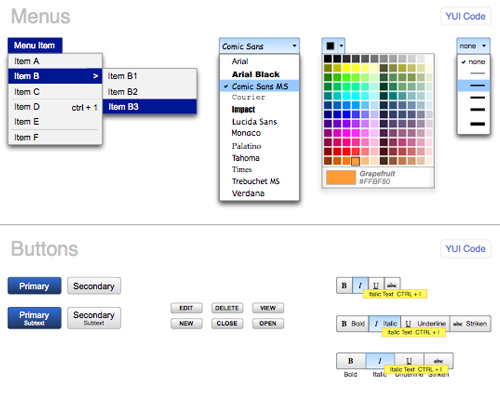Select Trebuchet MS from the font list
Image resolution: width=500 pixels, height=396 pixels.
259,181
